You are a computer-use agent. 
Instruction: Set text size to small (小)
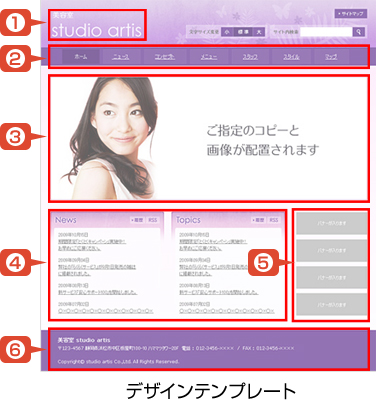coord(227,32)
